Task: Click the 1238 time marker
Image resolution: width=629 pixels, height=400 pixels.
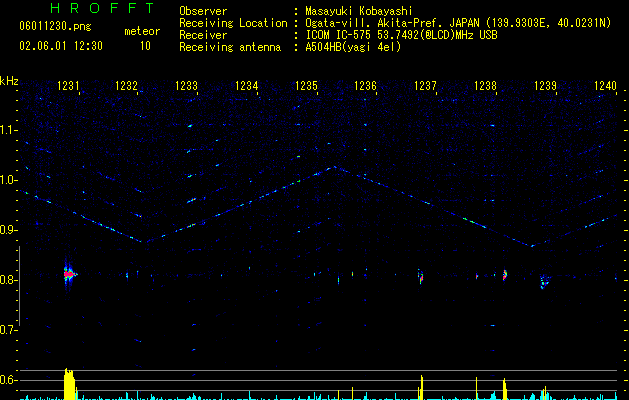Action: point(485,86)
